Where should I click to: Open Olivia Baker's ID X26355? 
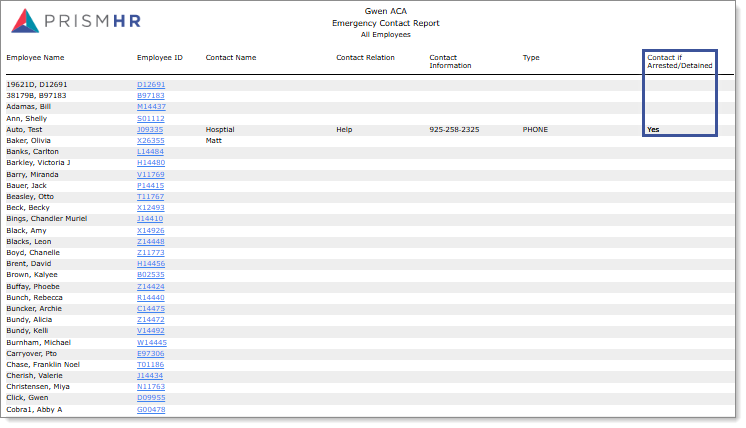[150, 141]
